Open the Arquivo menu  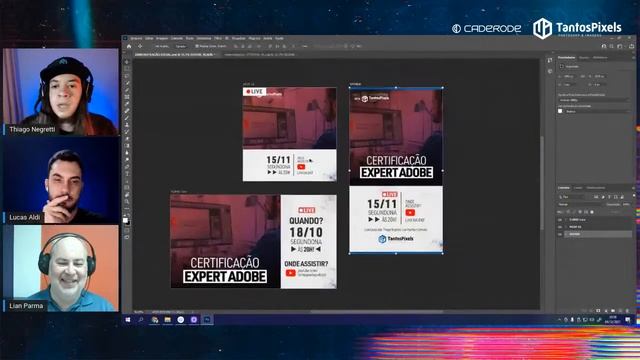[x=136, y=38]
